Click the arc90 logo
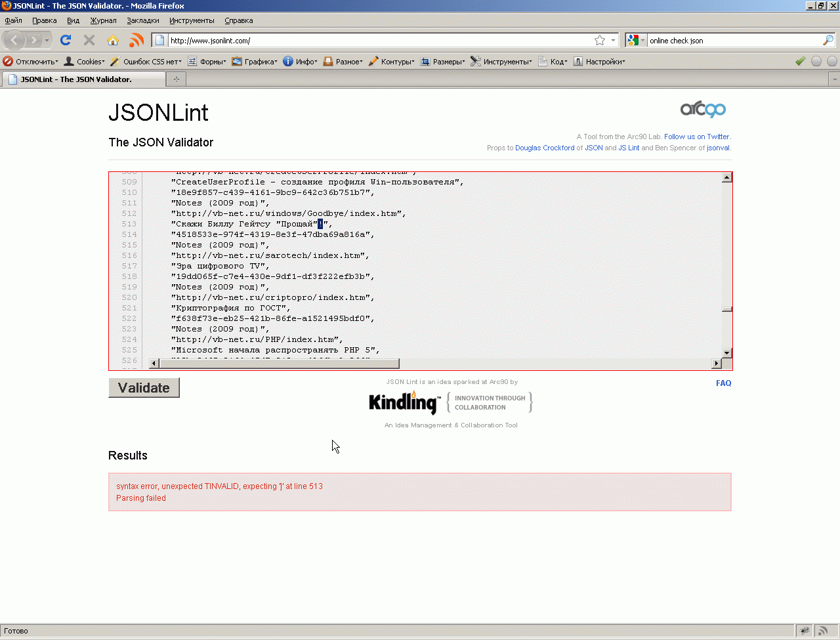 [x=703, y=109]
